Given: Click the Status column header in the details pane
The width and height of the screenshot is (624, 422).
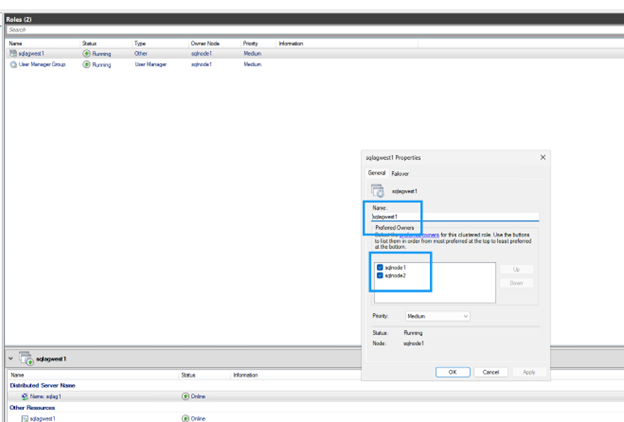Looking at the screenshot, I should (x=204, y=375).
